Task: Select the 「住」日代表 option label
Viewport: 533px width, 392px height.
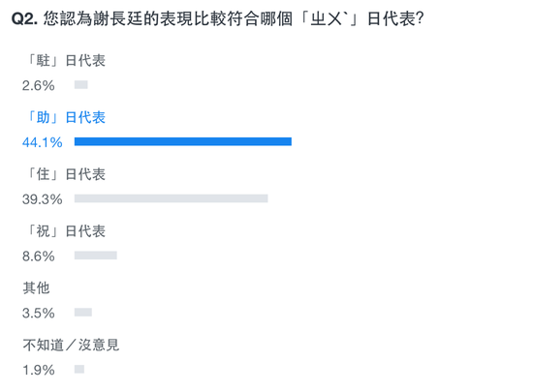Action: (66, 174)
